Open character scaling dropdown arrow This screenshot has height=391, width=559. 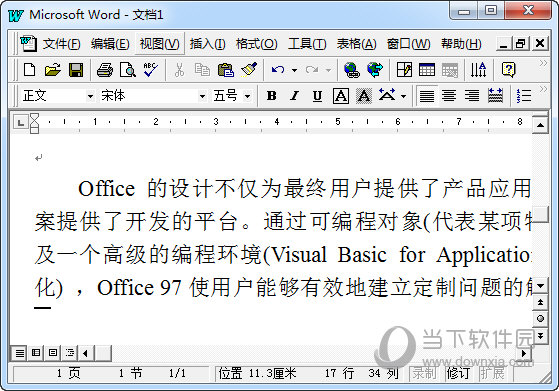(404, 96)
